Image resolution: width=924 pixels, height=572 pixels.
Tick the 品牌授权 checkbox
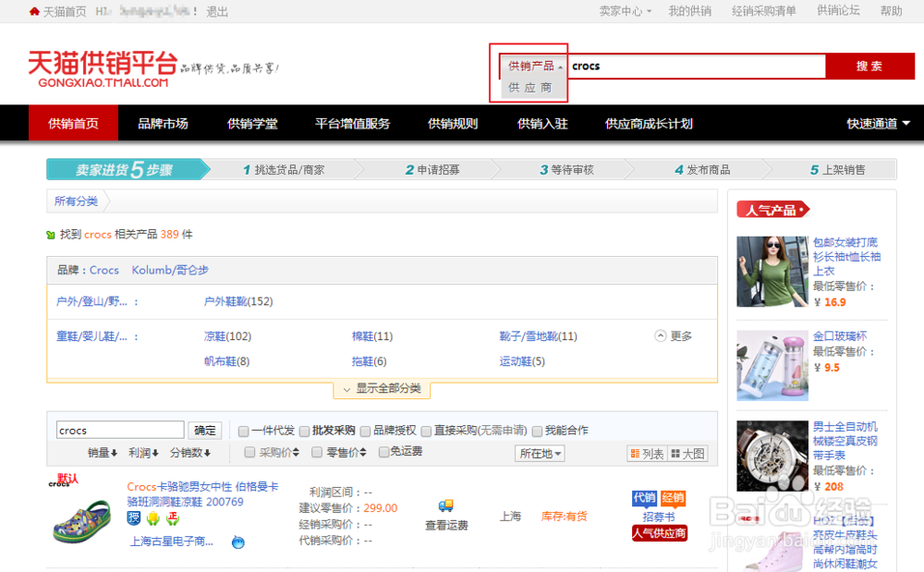365,432
